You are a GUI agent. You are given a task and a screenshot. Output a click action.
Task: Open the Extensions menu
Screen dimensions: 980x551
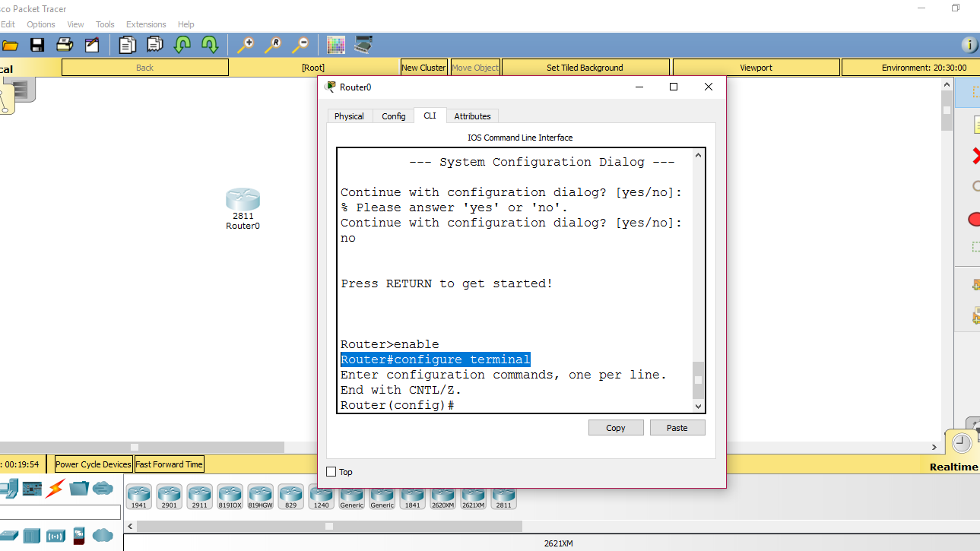(x=145, y=24)
